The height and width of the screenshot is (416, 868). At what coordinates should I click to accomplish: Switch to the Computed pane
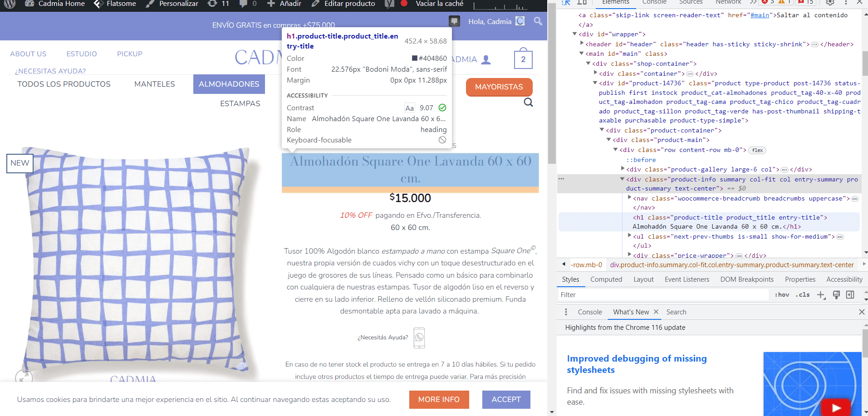point(606,279)
